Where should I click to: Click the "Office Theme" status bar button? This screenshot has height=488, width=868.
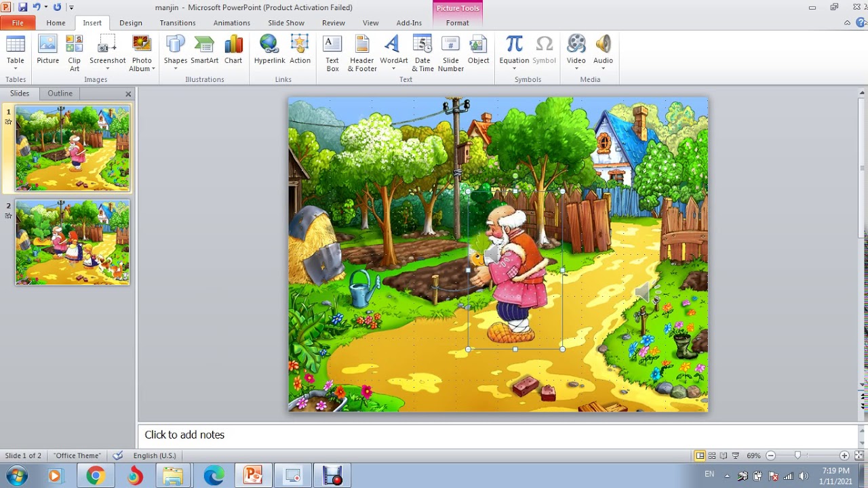tap(77, 455)
